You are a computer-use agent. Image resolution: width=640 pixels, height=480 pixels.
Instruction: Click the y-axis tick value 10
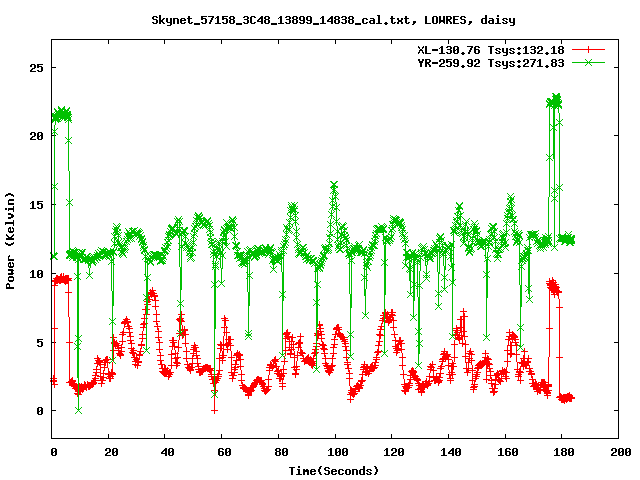[x=36, y=274]
